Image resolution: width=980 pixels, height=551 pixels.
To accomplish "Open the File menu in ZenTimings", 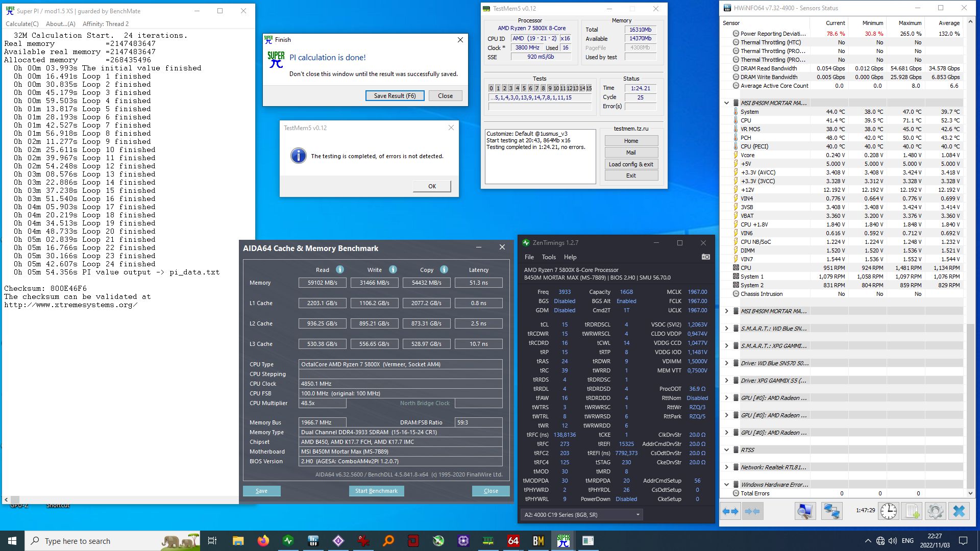I will [x=529, y=257].
